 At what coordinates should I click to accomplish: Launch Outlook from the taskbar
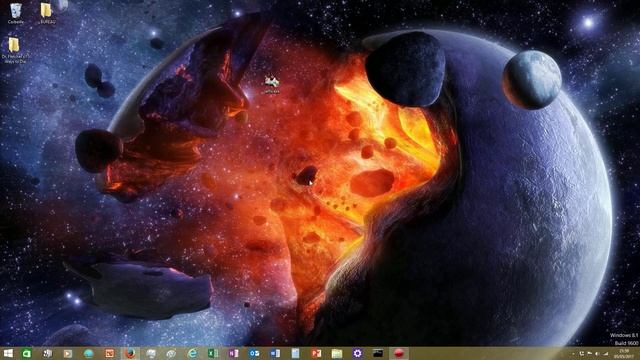[254, 353]
